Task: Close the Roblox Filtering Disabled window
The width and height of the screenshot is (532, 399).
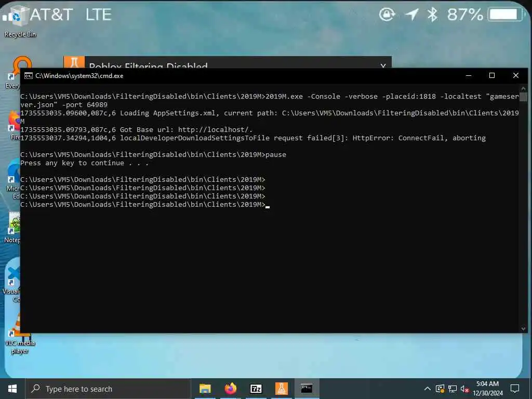Action: point(383,65)
